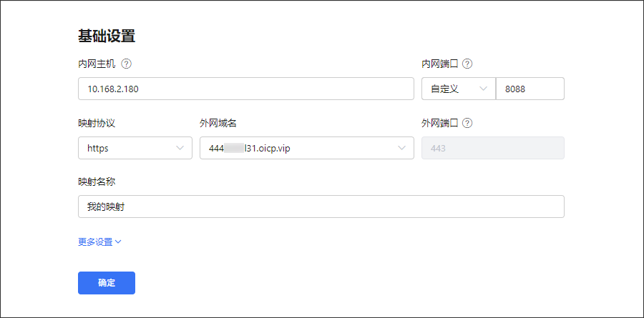This screenshot has width=644, height=318.
Task: Click the disabled 443 外网端口 field
Action: pyautogui.click(x=492, y=148)
